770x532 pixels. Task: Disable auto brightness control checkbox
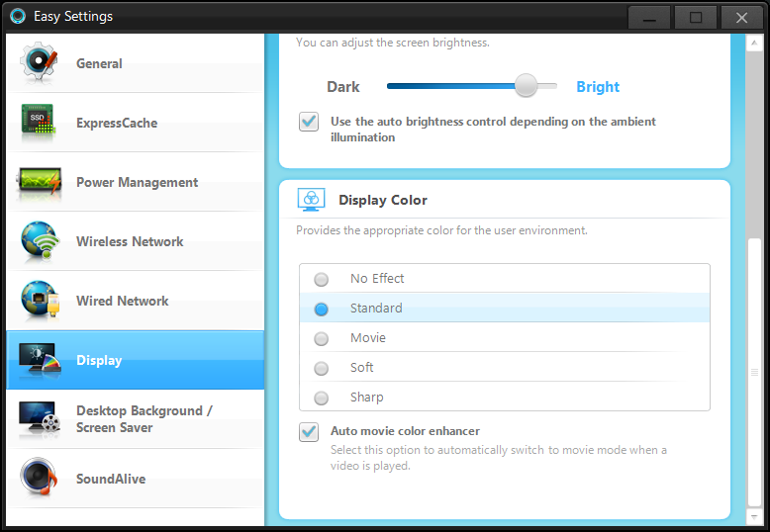pos(309,123)
